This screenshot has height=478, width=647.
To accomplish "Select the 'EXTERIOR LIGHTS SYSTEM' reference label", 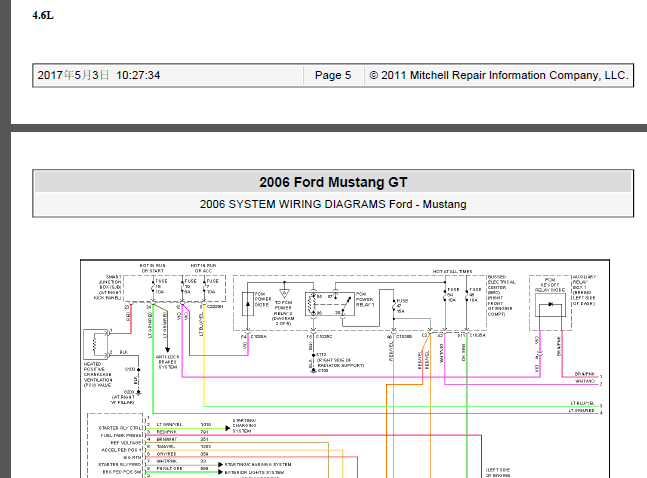I will (x=254, y=472).
